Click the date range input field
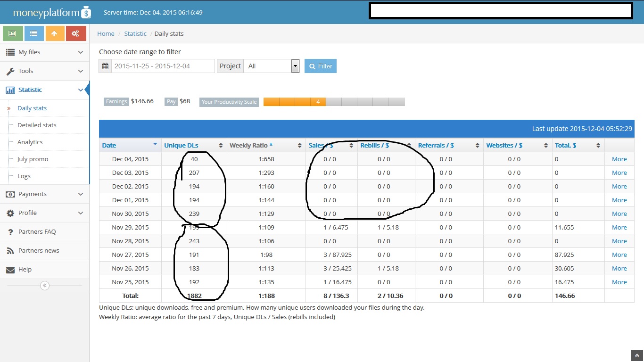This screenshot has height=362, width=644. tap(163, 66)
